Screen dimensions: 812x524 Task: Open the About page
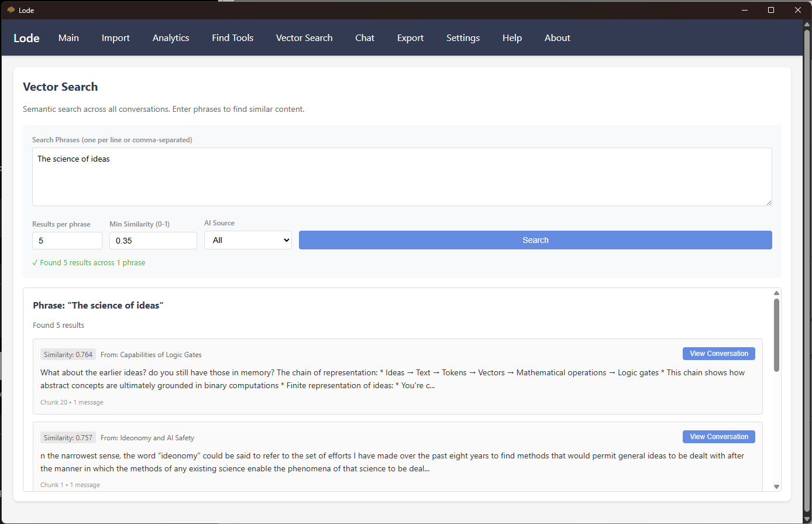557,37
